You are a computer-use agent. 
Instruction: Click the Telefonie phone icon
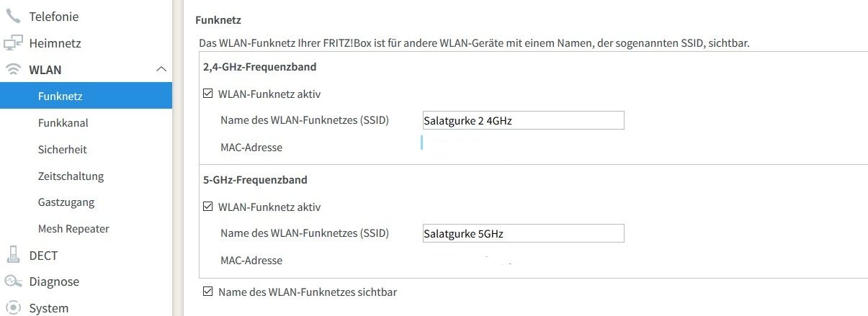pyautogui.click(x=13, y=16)
